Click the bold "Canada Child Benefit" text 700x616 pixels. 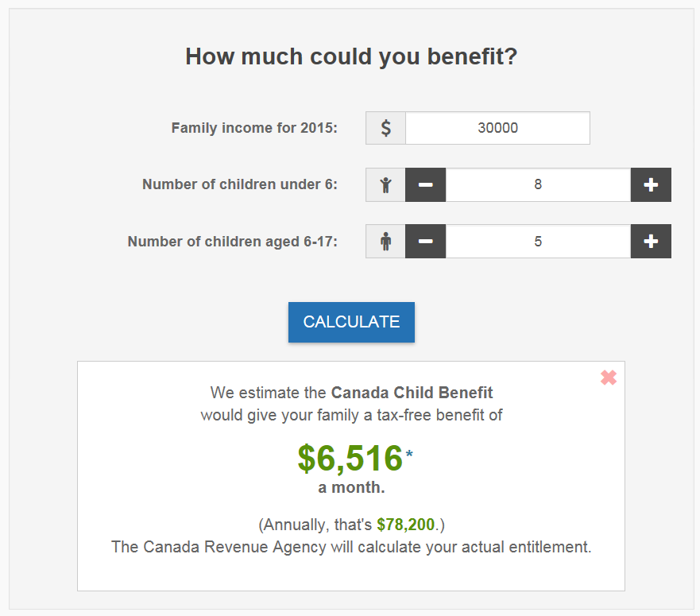pos(412,393)
